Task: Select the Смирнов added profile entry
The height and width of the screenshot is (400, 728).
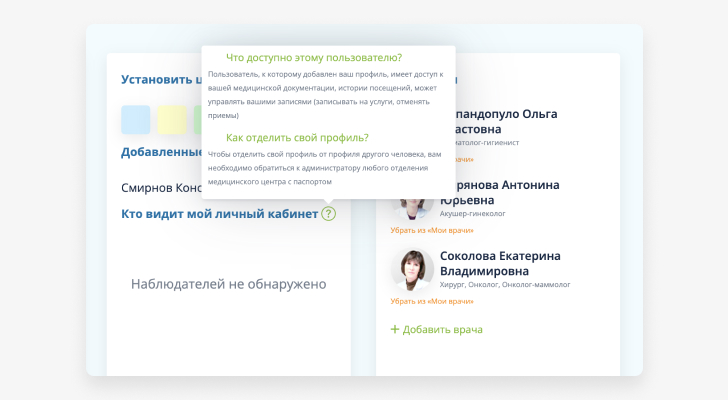Action: (x=162, y=188)
